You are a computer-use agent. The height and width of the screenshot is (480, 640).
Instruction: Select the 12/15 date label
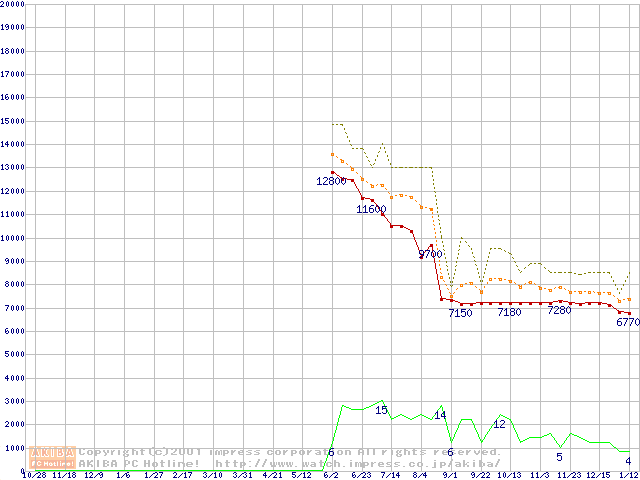[x=600, y=476]
